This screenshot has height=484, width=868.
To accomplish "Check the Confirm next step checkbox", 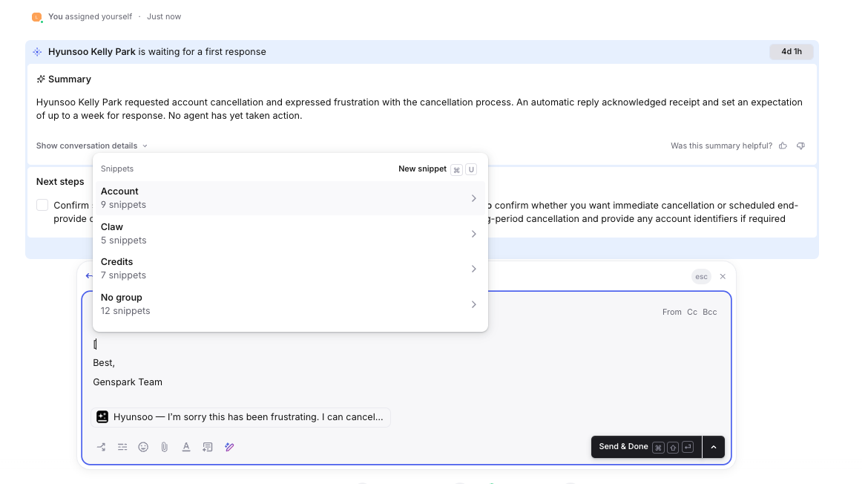I will pyautogui.click(x=42, y=205).
